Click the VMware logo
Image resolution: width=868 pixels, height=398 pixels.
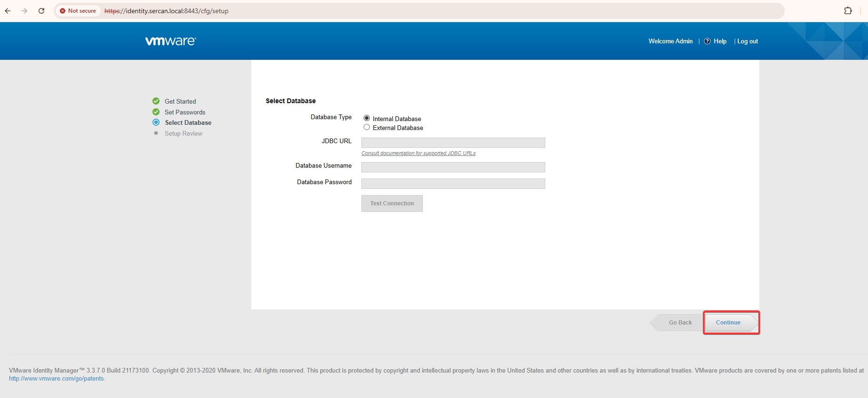click(170, 41)
